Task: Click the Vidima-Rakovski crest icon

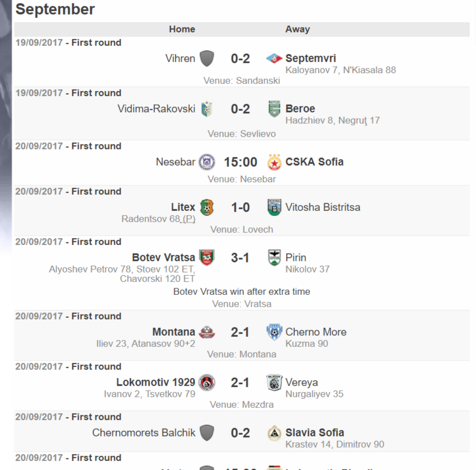Action: [x=207, y=109]
